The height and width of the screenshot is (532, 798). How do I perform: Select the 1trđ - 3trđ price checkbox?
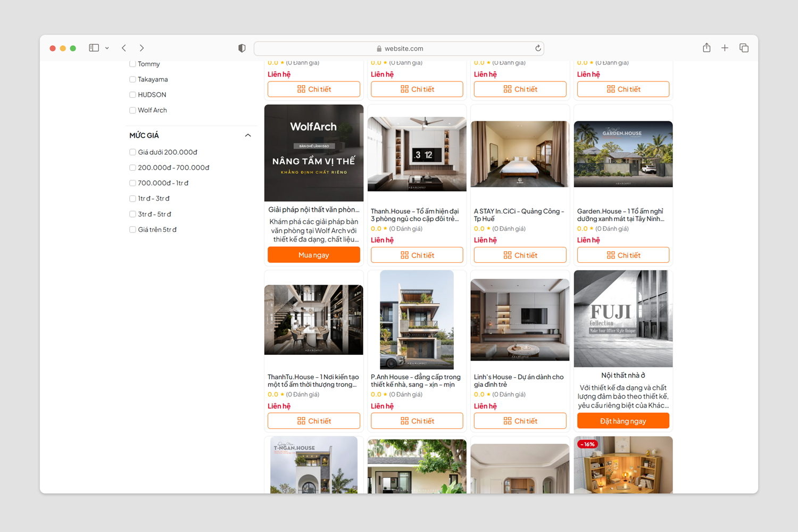click(132, 198)
